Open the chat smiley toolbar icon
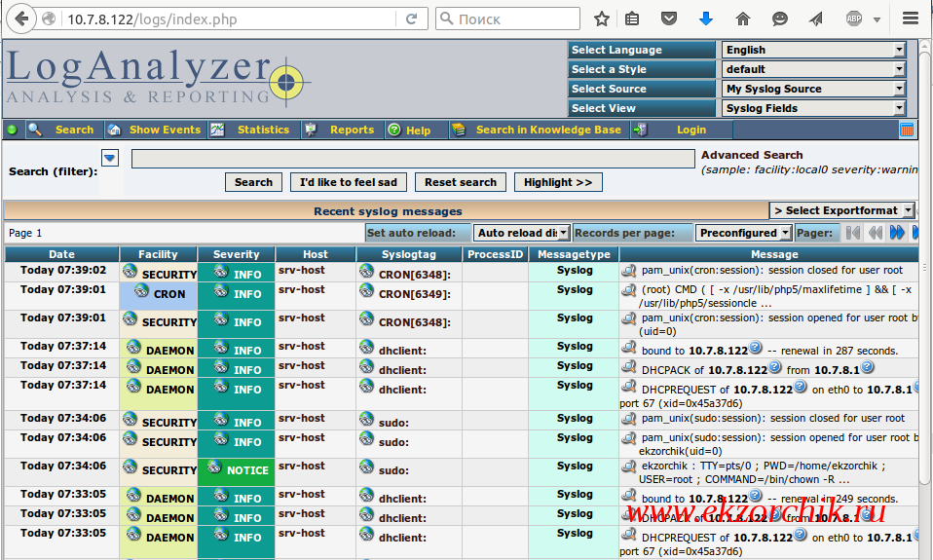 pos(779,19)
